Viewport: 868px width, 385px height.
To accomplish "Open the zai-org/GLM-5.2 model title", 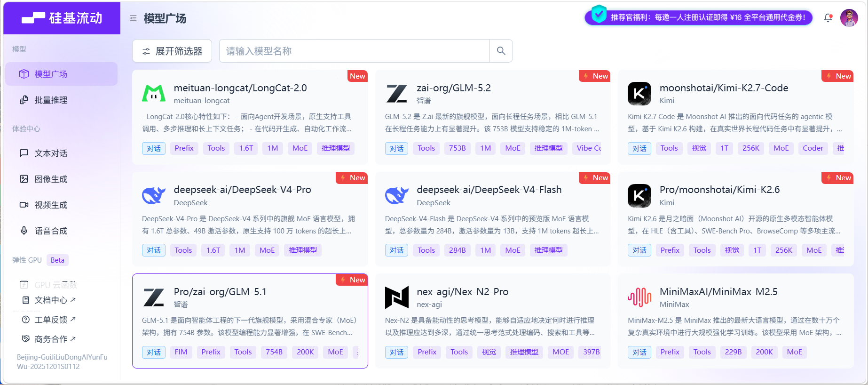I will click(454, 88).
